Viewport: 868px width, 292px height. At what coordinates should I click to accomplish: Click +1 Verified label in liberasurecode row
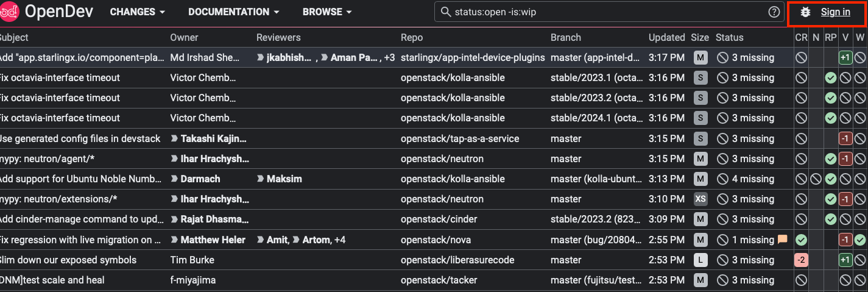click(x=845, y=260)
